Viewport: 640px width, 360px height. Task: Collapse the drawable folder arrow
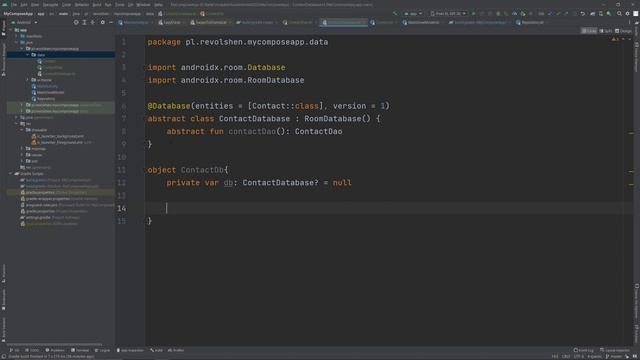(22, 130)
